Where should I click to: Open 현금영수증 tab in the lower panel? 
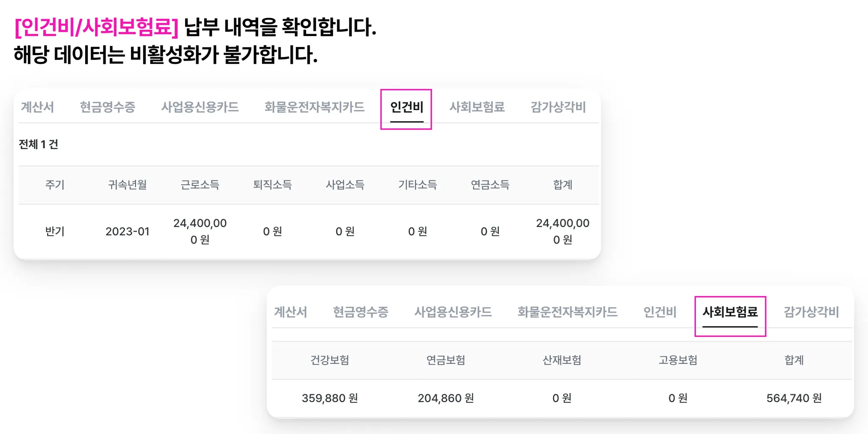tap(360, 312)
